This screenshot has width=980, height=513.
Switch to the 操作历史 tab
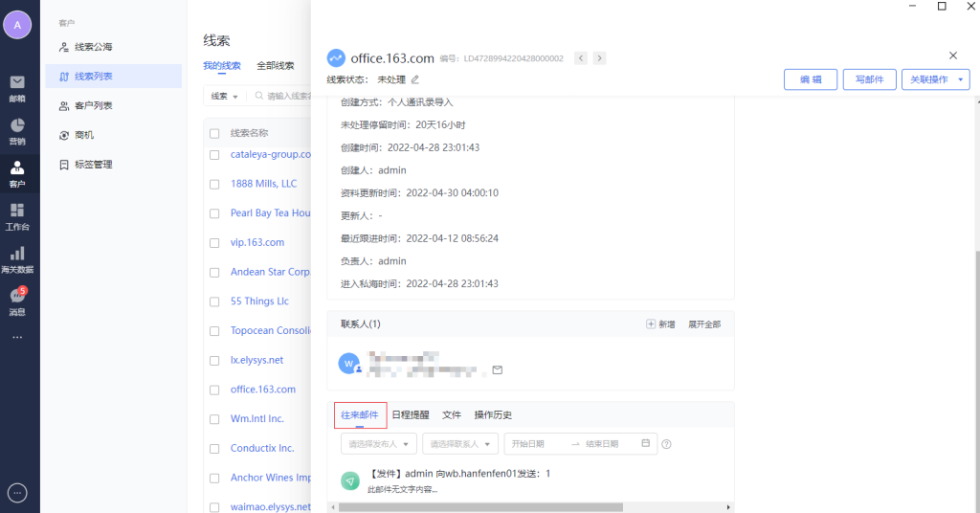pos(493,415)
